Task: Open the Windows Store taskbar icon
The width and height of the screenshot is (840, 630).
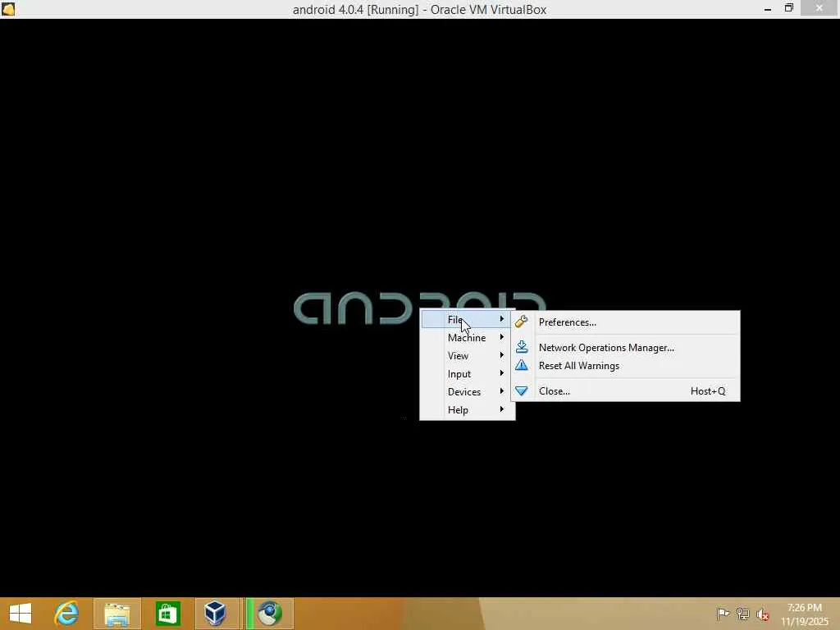Action: [x=167, y=614]
